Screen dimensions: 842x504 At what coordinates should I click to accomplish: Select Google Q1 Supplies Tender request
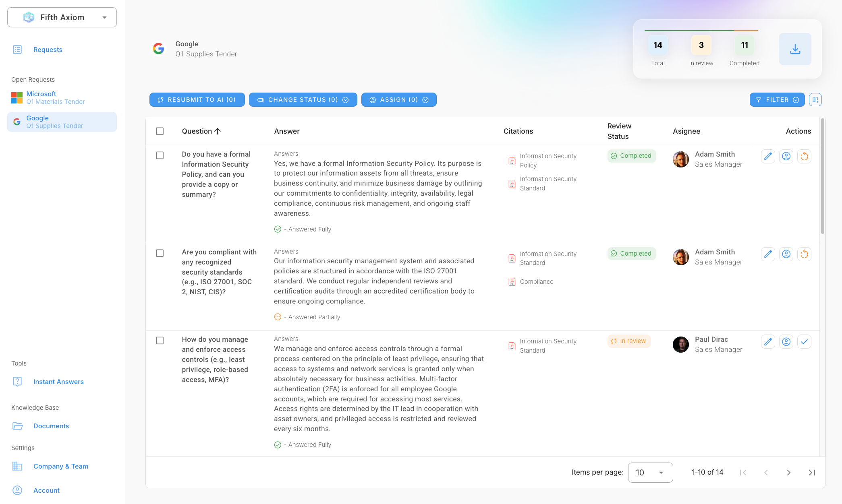(x=62, y=122)
